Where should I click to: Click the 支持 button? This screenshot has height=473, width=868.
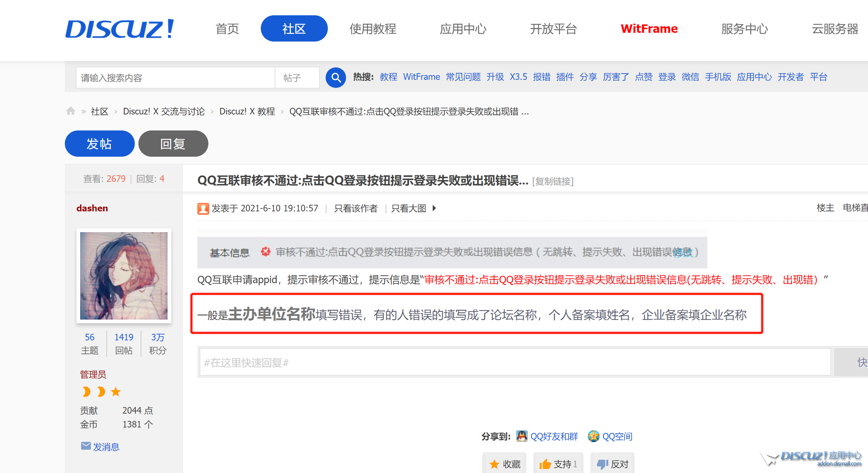point(558,463)
